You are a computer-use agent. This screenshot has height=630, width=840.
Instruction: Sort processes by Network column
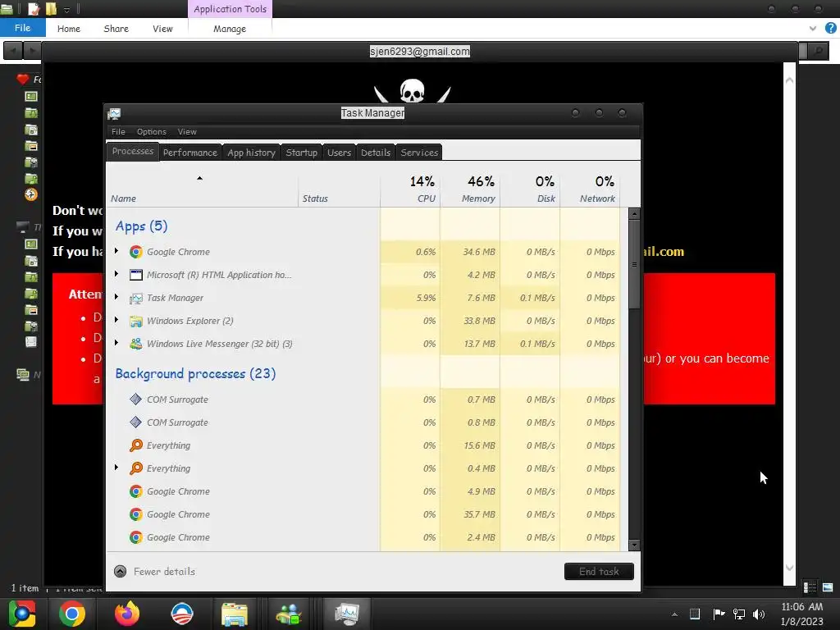point(591,189)
